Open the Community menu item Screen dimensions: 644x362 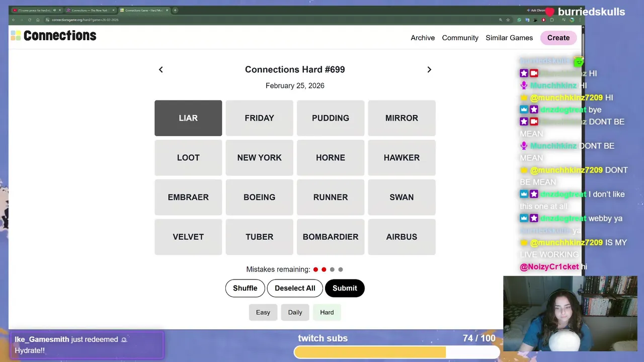click(460, 38)
